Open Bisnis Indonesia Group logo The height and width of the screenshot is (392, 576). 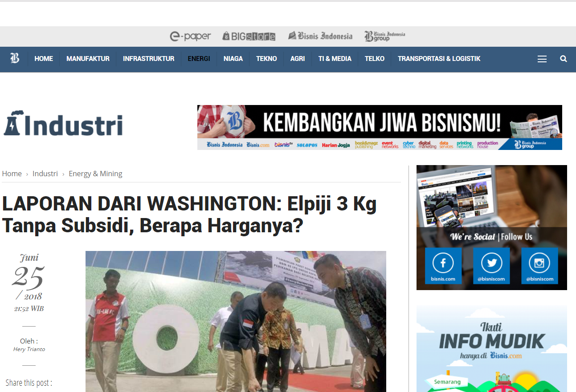click(384, 36)
